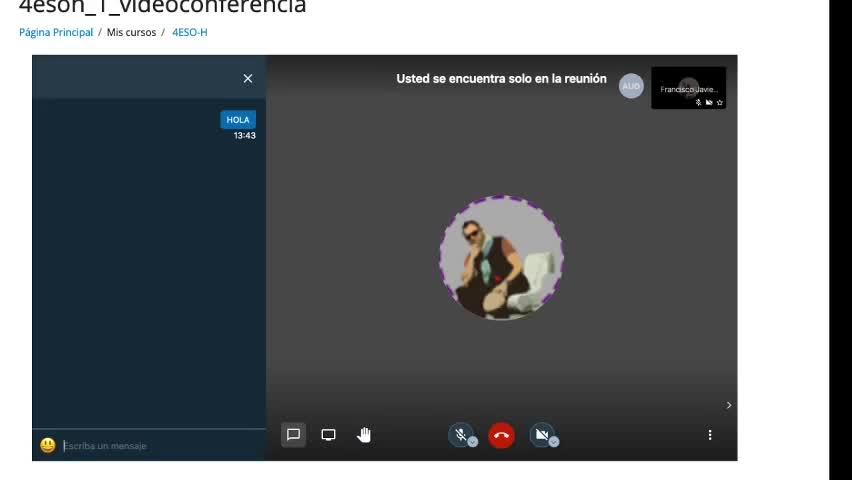The height and width of the screenshot is (480, 852).
Task: Toggle the chat panel button
Action: (x=293, y=435)
